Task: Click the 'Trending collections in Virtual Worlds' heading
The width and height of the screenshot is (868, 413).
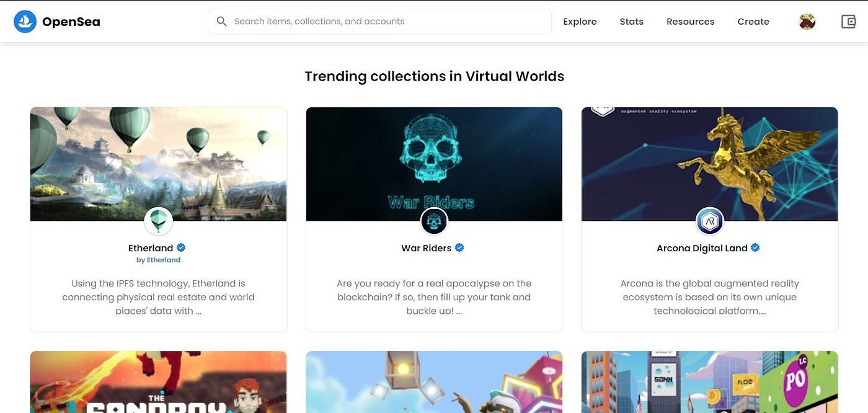Action: (x=434, y=76)
